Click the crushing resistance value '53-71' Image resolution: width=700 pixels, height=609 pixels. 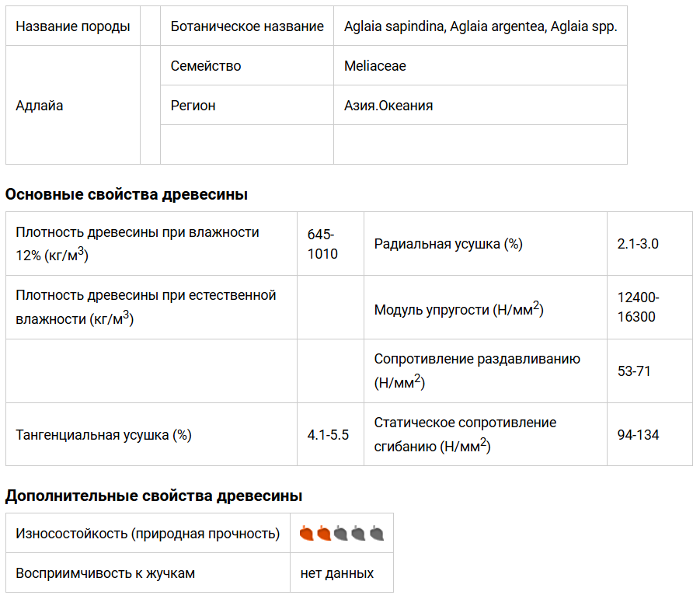(x=634, y=371)
